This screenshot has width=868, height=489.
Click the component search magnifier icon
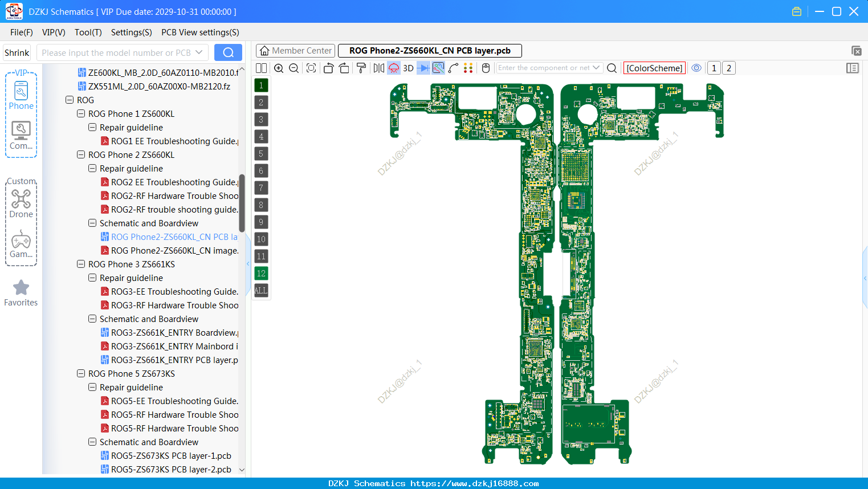click(x=612, y=68)
